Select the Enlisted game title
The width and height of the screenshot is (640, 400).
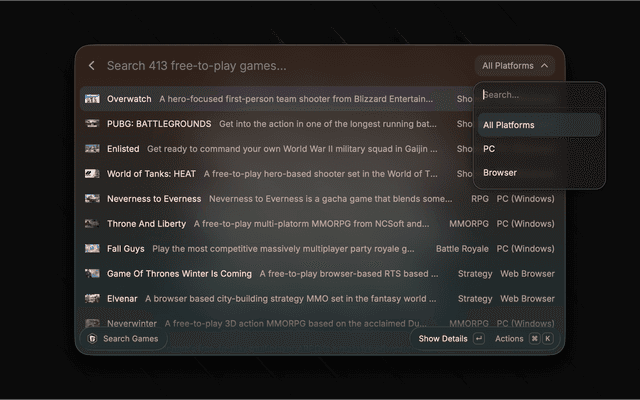[123, 149]
